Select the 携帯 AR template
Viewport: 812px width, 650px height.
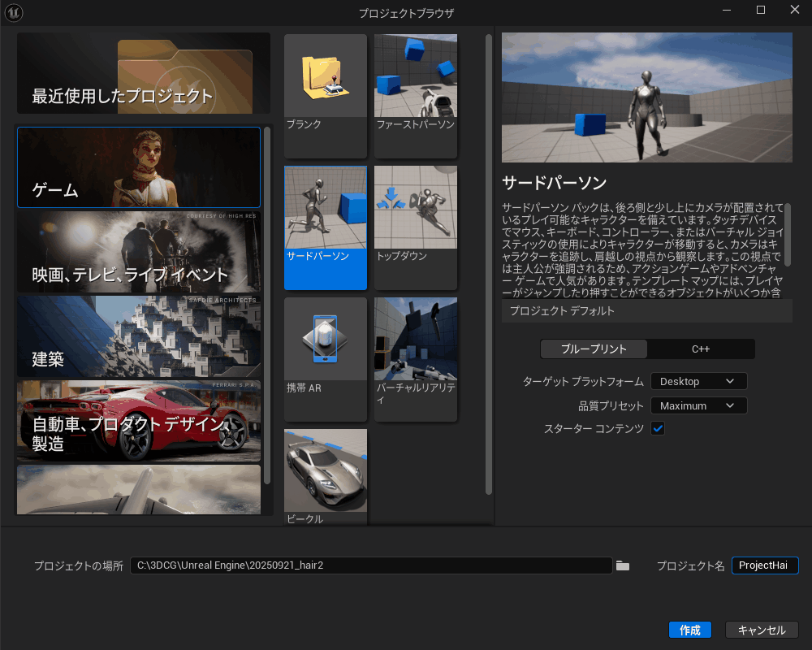(x=325, y=340)
